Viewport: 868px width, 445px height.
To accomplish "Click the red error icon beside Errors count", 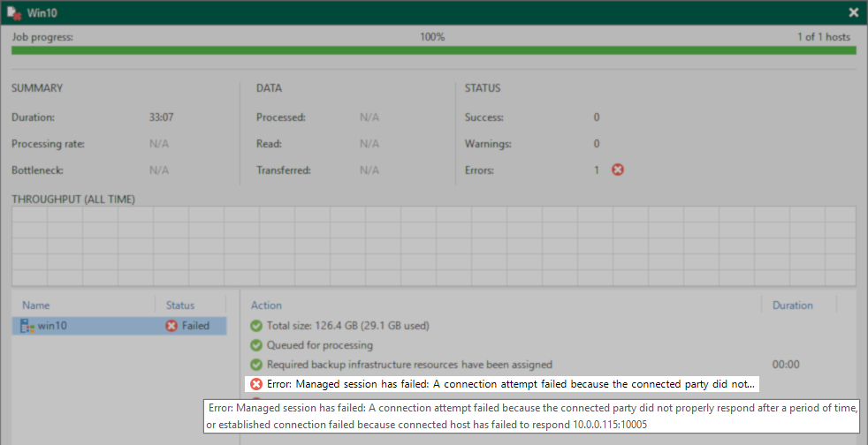I will (618, 170).
